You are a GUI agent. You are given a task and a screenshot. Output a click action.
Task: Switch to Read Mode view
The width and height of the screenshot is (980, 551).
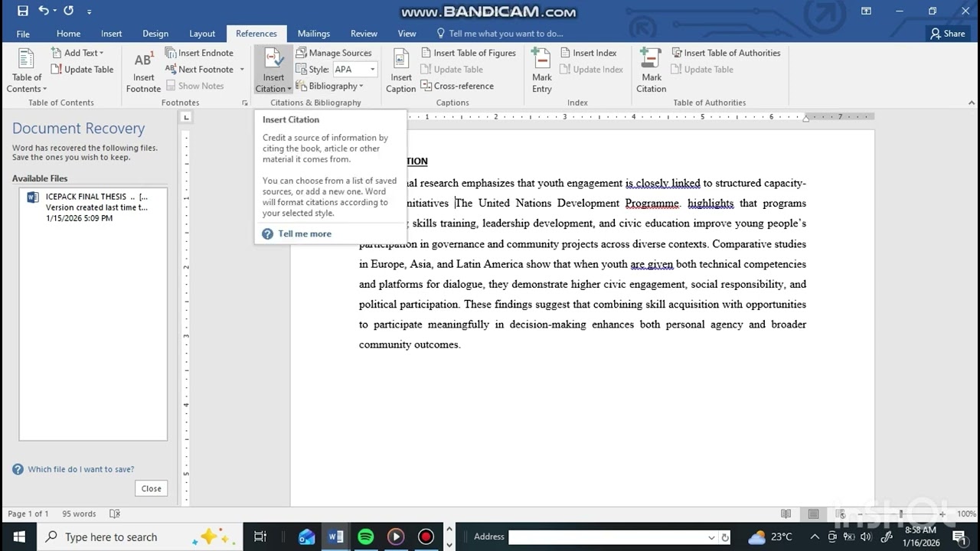coord(786,514)
